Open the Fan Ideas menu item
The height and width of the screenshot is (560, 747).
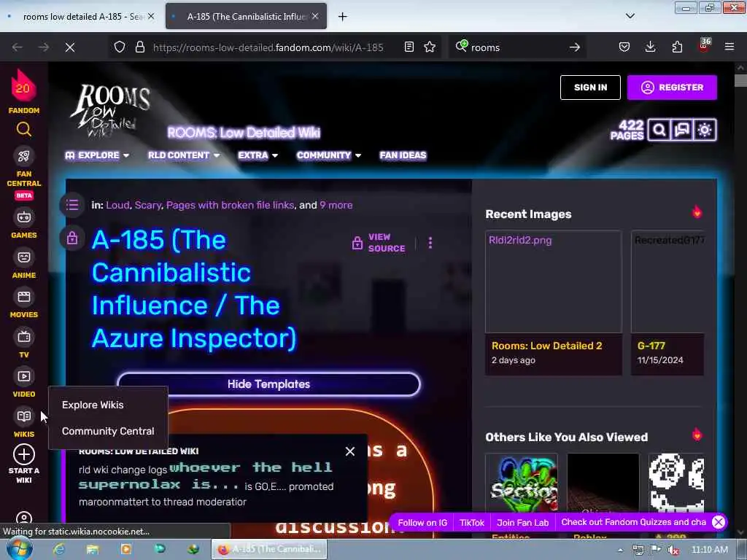pos(403,155)
